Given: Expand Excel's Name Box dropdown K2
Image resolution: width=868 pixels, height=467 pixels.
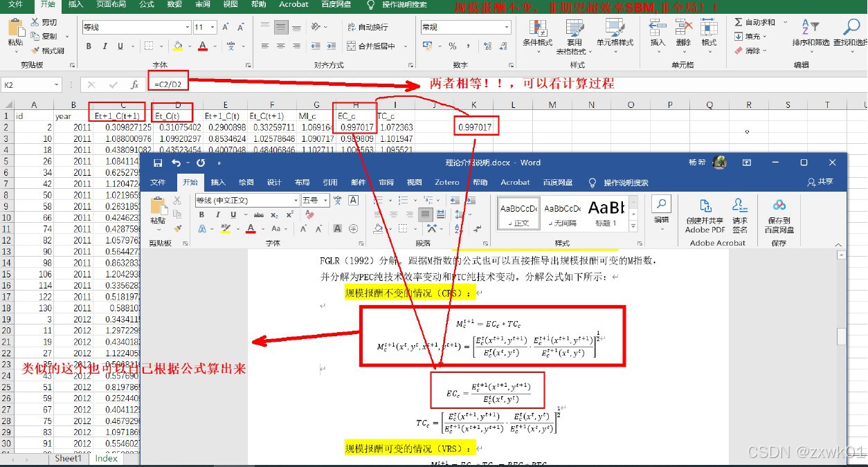Looking at the screenshot, I should click(57, 84).
